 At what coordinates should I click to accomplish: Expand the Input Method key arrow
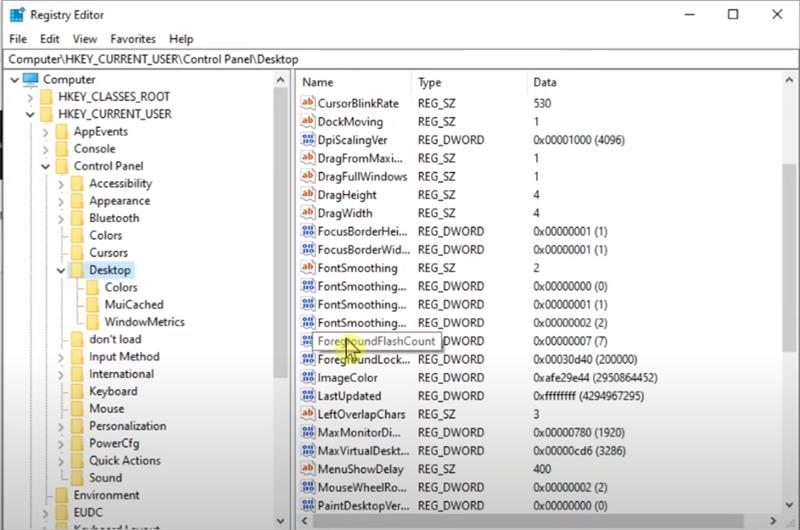[x=61, y=358]
